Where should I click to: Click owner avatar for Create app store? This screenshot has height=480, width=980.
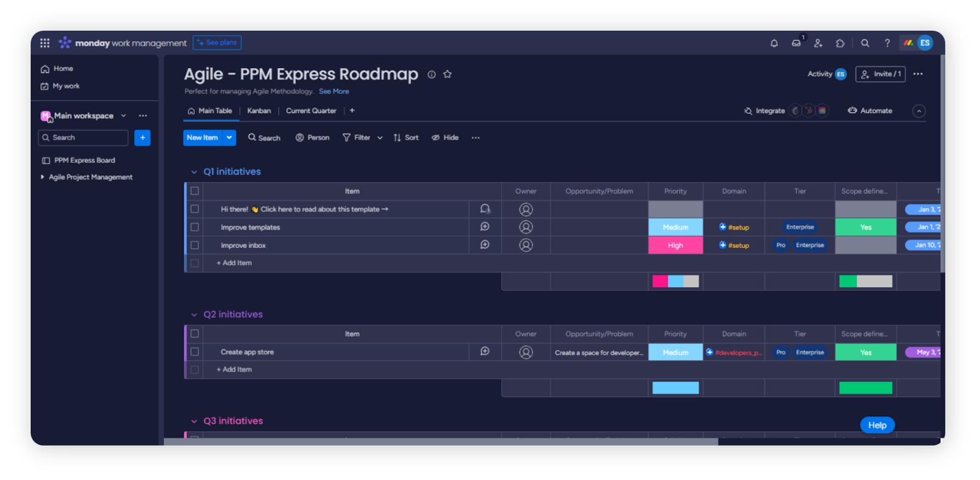coord(526,352)
